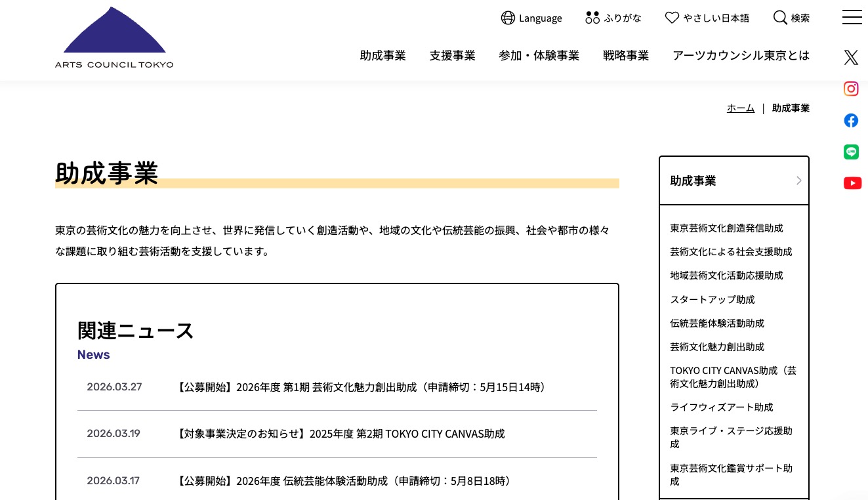This screenshot has height=500, width=868.
Task: Open the YouTube channel icon
Action: [x=852, y=183]
